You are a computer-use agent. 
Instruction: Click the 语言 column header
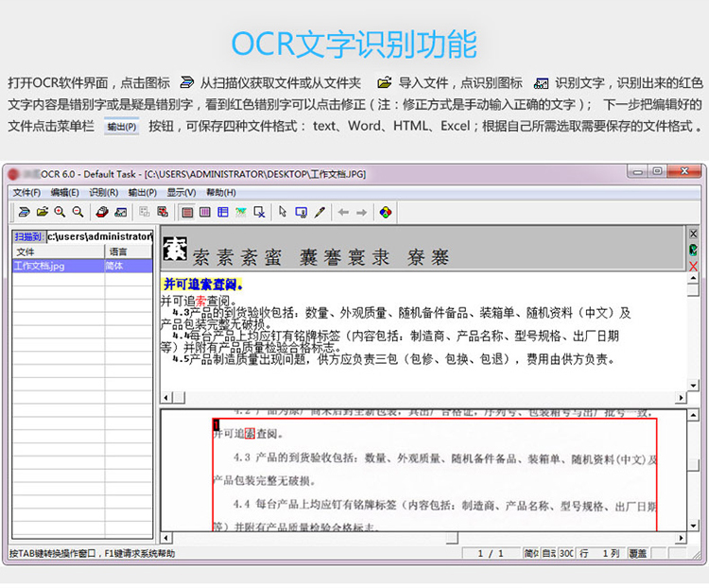(x=118, y=252)
